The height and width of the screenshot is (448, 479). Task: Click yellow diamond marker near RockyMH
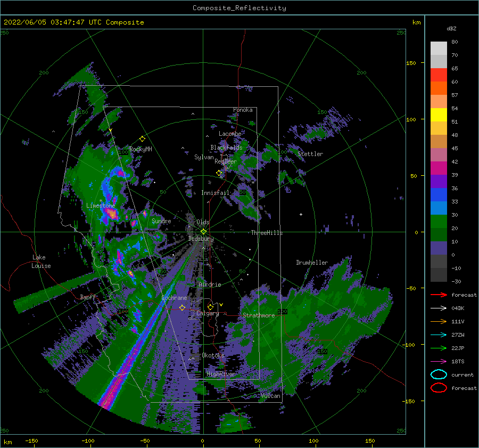coord(142,139)
